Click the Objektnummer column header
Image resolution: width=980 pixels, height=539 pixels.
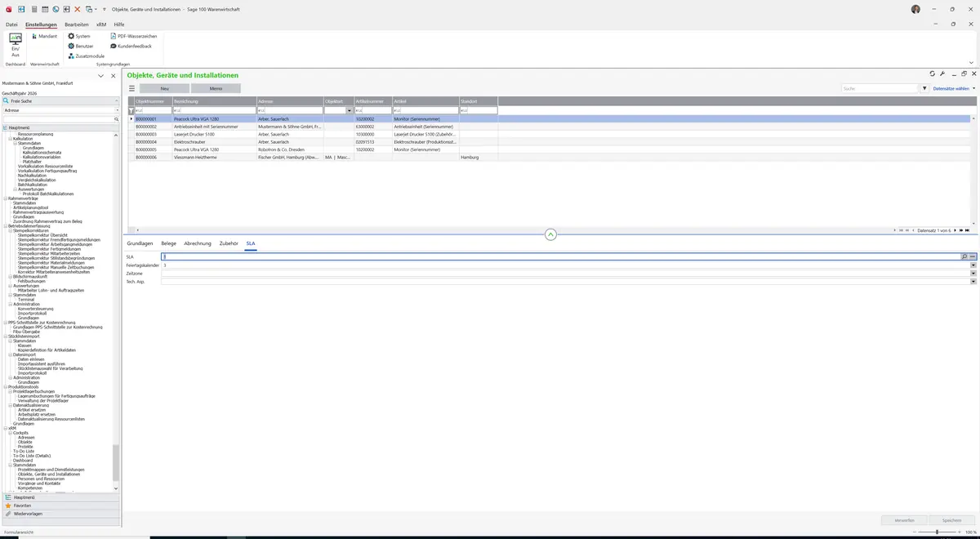tap(154, 101)
